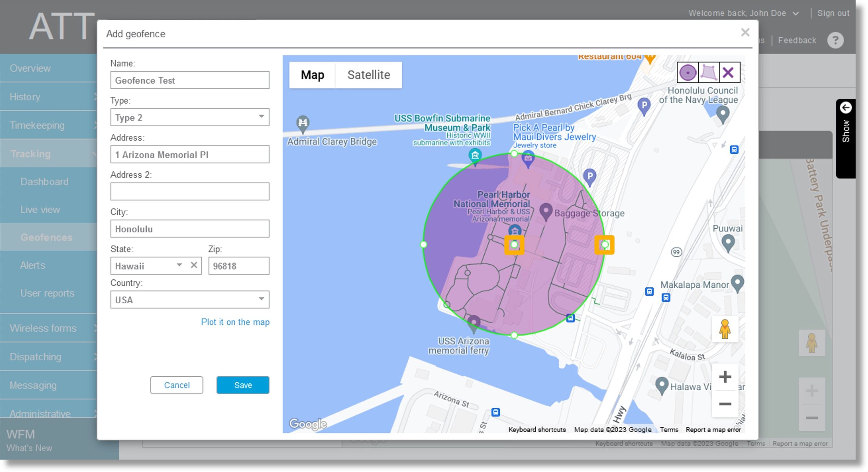Click the zoom out button on map

pos(725,404)
